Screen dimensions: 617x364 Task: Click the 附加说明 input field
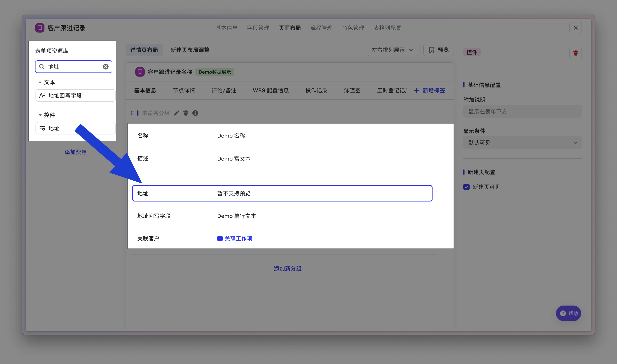[522, 112]
